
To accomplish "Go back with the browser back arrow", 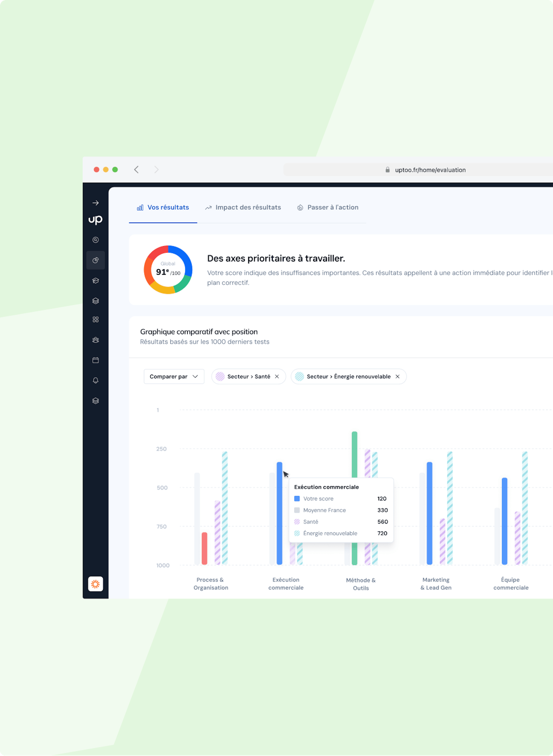I will pyautogui.click(x=136, y=170).
